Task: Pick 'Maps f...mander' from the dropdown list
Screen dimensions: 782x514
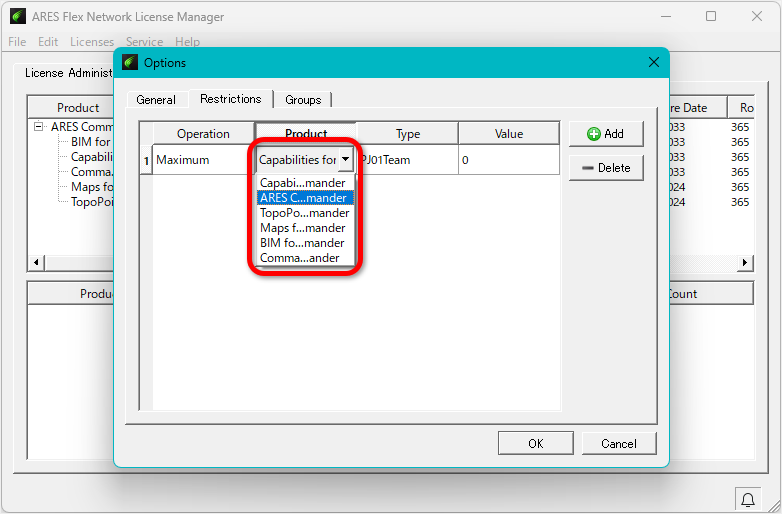Action: point(305,228)
